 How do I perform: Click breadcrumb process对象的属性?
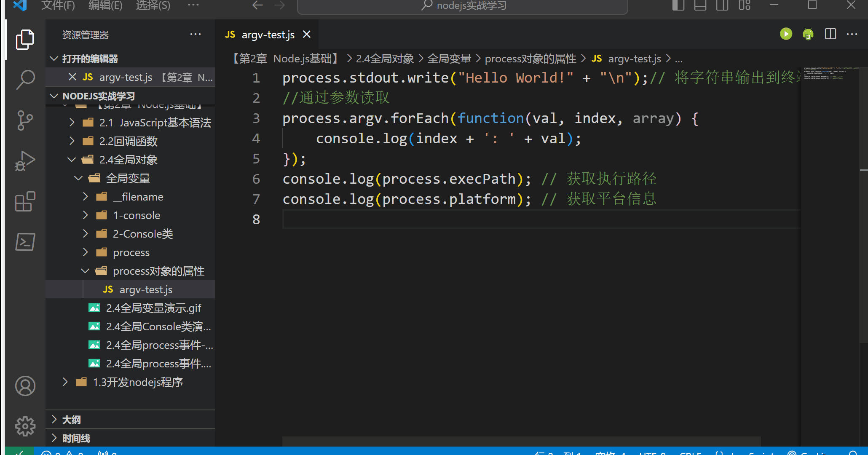click(530, 59)
